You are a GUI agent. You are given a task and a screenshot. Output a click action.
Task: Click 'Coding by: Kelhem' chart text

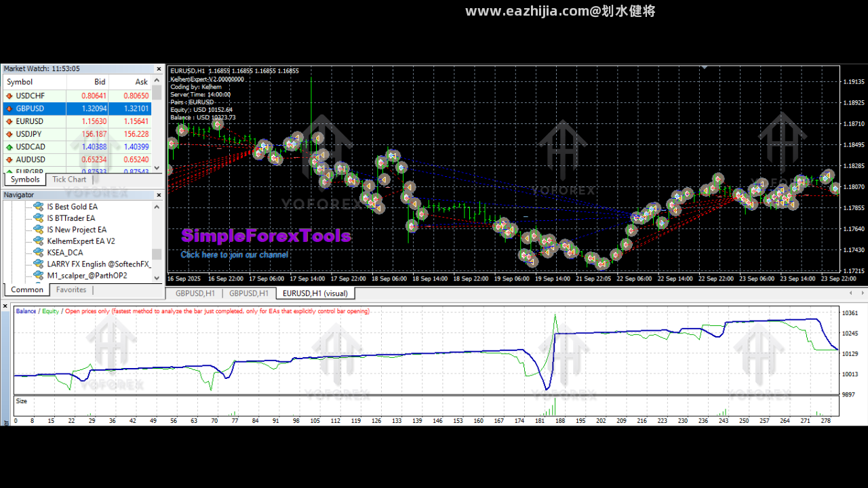[x=196, y=87]
